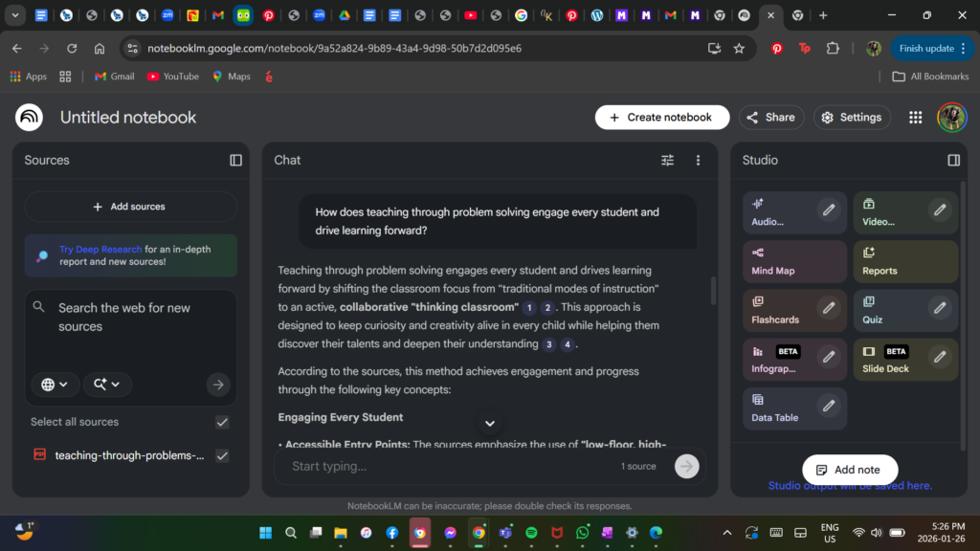Open the research mode dropdown
This screenshot has width=980, height=551.
[x=106, y=385]
